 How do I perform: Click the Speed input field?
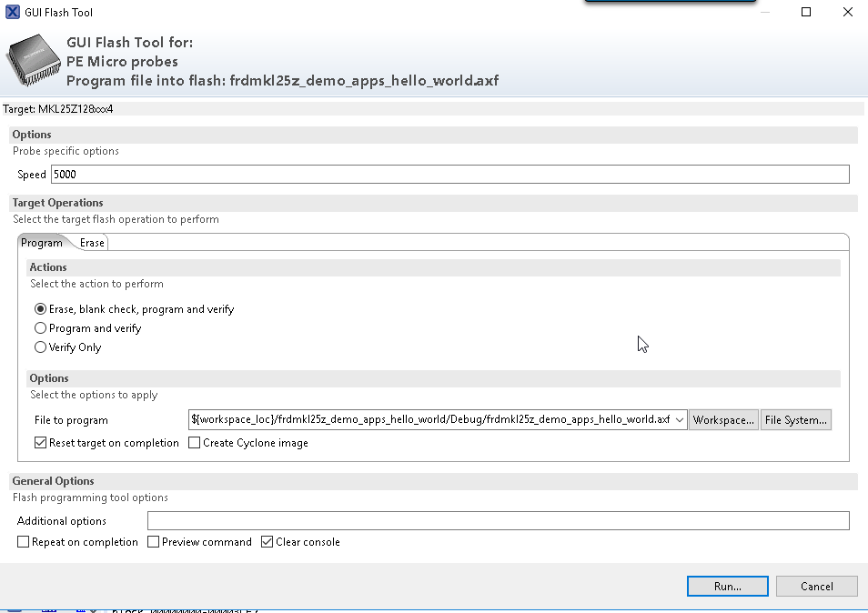(x=449, y=175)
